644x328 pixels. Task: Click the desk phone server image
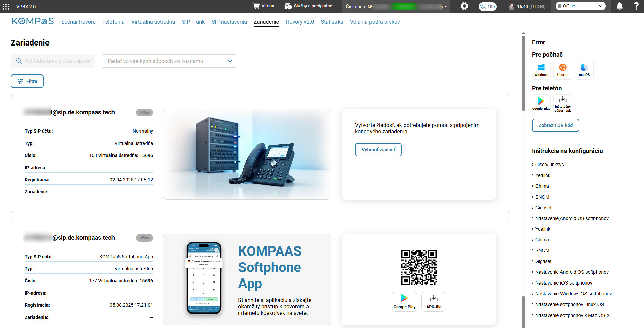tap(247, 154)
